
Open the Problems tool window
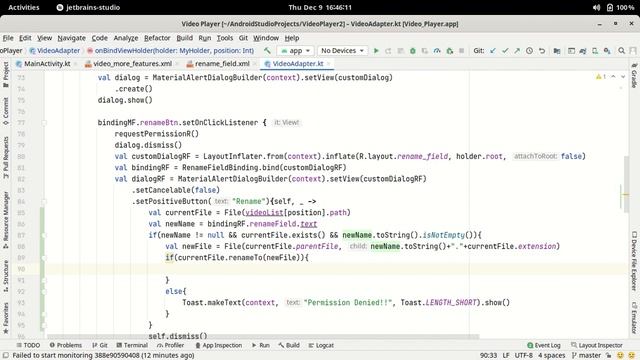(65, 345)
